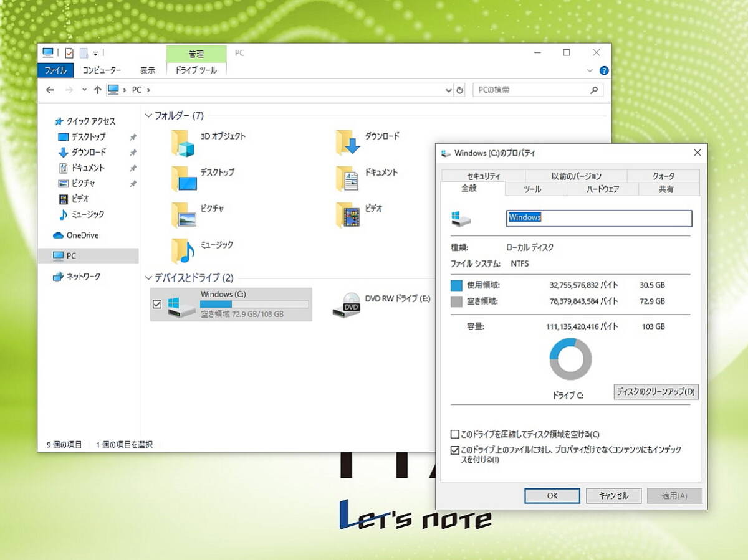Uncheck the Windows (C:) drive selection checkbox
The height and width of the screenshot is (560, 748).
157,304
